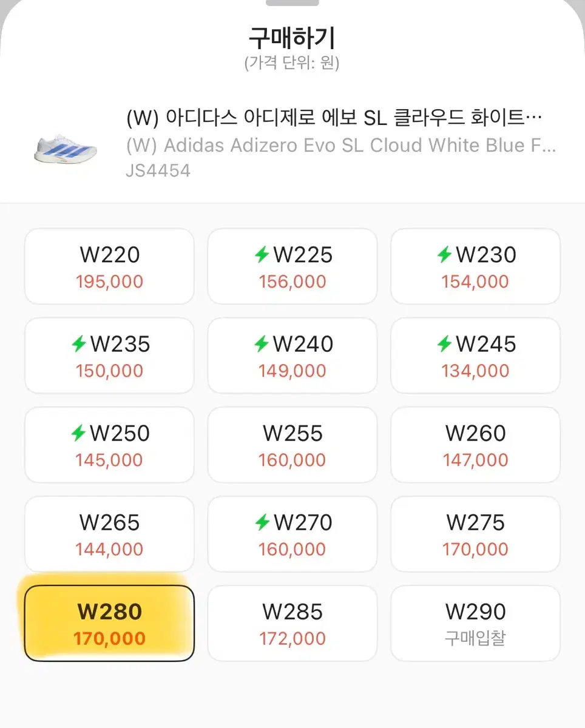The height and width of the screenshot is (728, 585).
Task: Tap the model code JS4454
Action: click(158, 171)
